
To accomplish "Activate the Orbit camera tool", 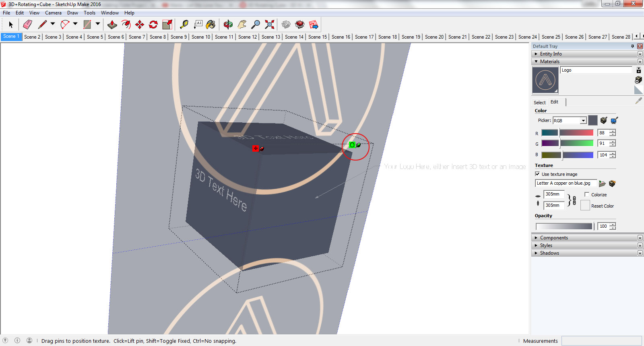I will pos(228,25).
